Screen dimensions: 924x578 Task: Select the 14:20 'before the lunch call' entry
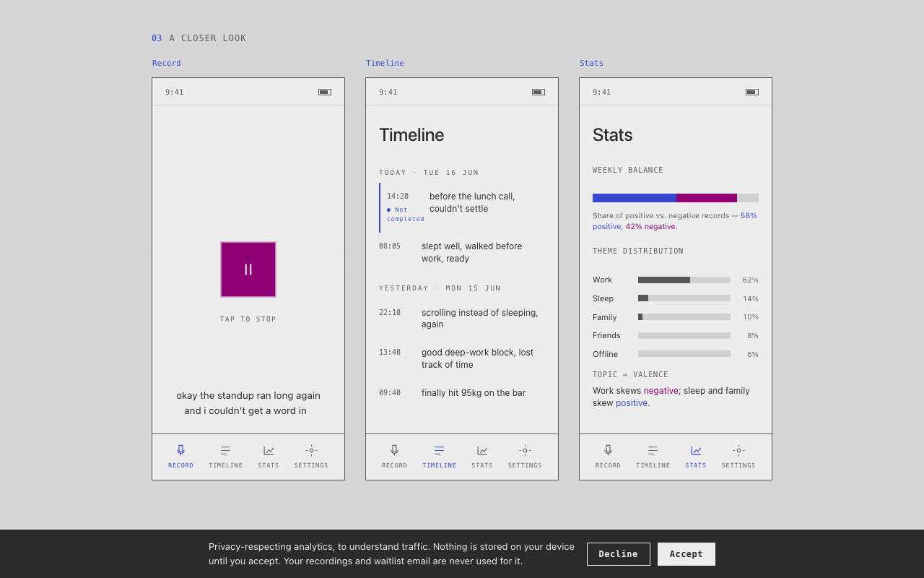point(462,208)
